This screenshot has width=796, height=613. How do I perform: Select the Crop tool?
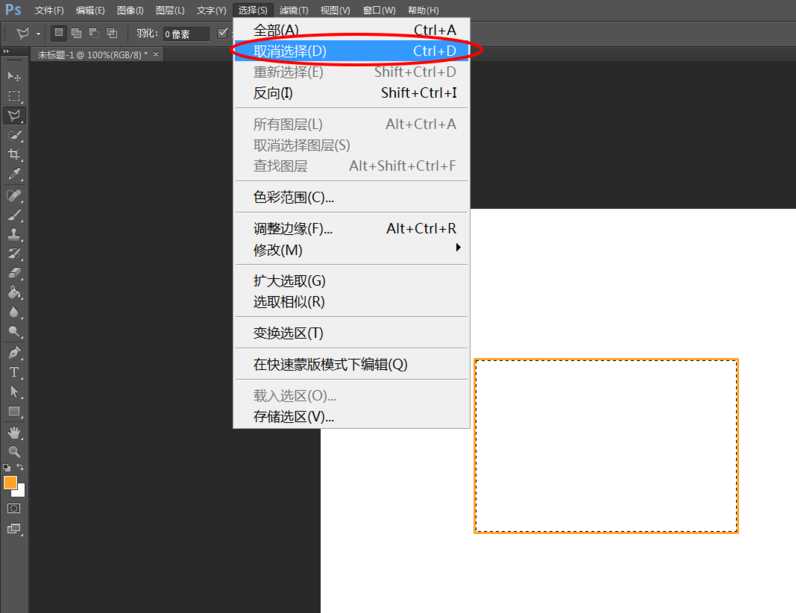click(14, 154)
